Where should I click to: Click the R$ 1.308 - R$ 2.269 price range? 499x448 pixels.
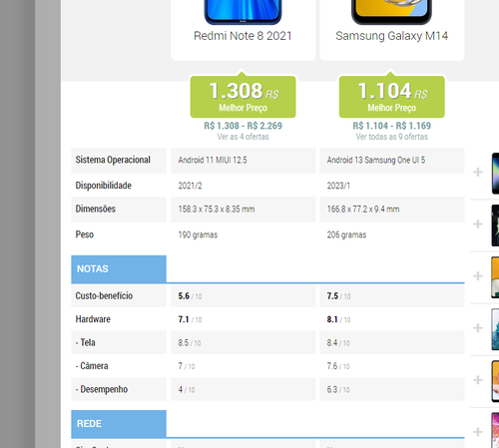coord(243,126)
